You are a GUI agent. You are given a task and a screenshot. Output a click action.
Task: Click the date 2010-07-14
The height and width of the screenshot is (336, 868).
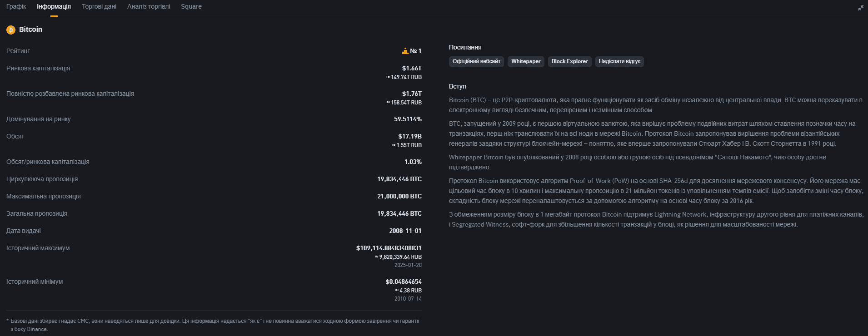tap(408, 299)
